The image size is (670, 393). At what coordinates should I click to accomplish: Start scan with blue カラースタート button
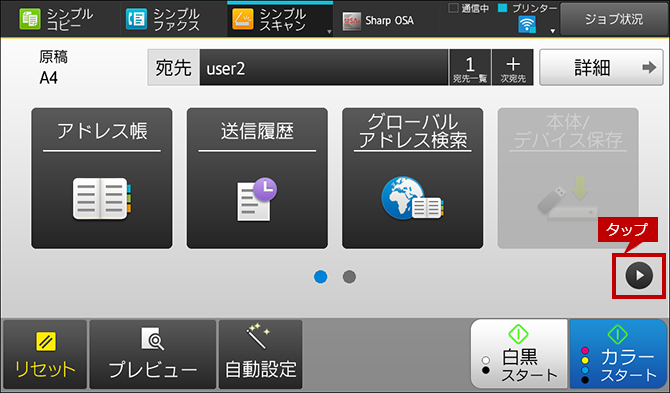(x=618, y=354)
